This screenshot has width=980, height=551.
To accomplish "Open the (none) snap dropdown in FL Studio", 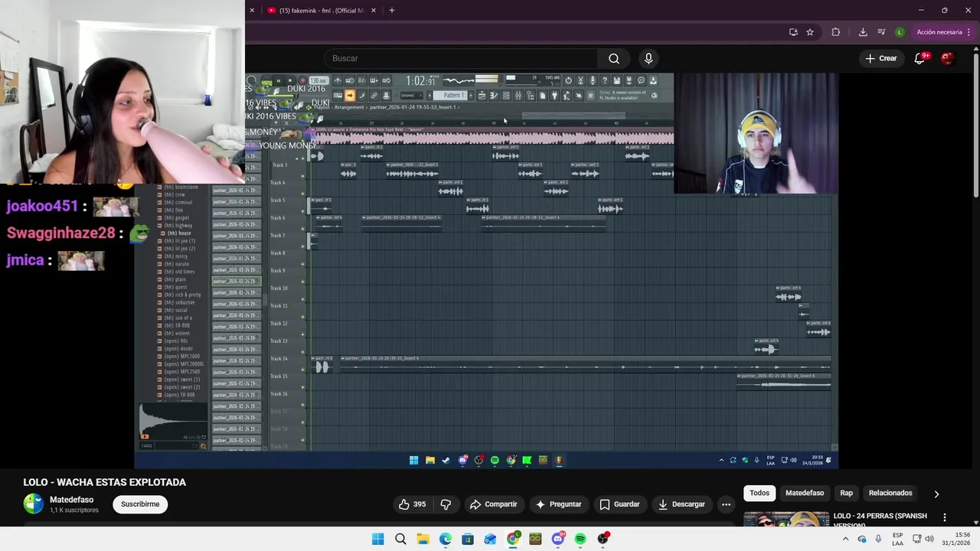I will pos(411,95).
